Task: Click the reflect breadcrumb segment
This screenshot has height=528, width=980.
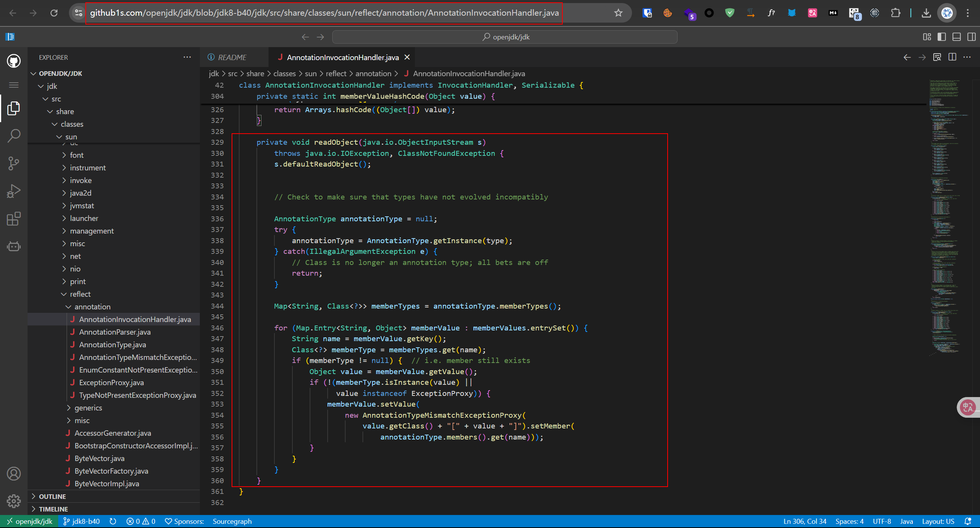Action: point(336,74)
